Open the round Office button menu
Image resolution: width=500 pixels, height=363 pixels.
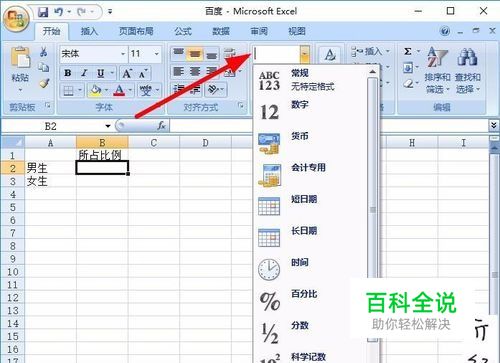16,19
